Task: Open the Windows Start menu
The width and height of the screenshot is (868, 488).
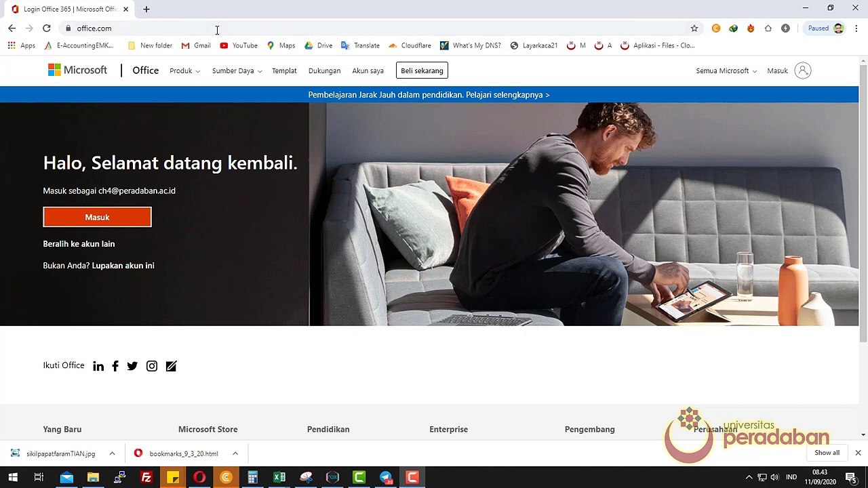Action: coord(13,478)
